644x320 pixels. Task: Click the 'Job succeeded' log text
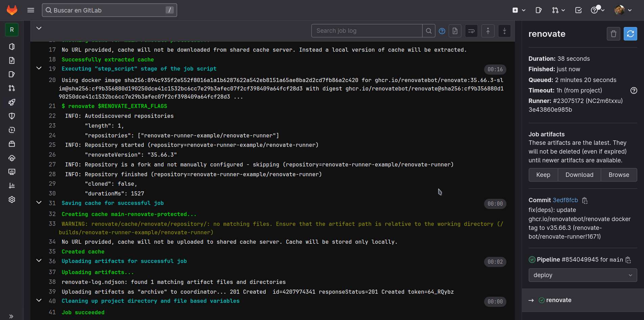[x=83, y=313]
